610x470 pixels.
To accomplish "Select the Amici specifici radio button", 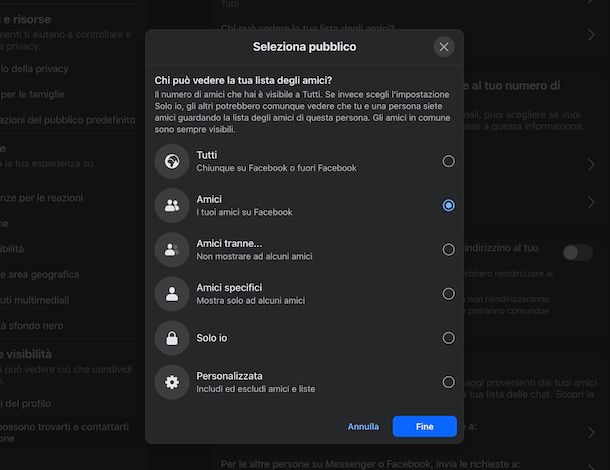I will 448,294.
